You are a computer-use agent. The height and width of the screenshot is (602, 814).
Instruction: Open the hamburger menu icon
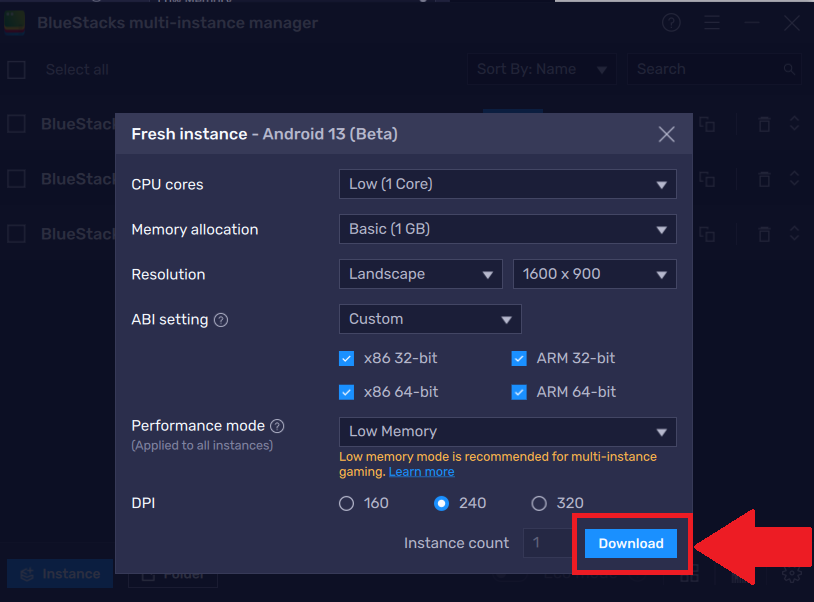point(712,22)
